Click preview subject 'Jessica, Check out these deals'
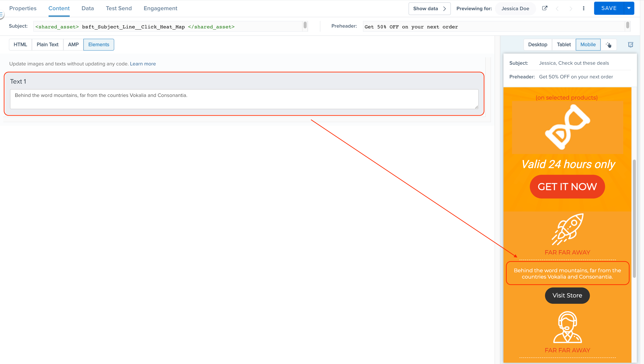 574,63
